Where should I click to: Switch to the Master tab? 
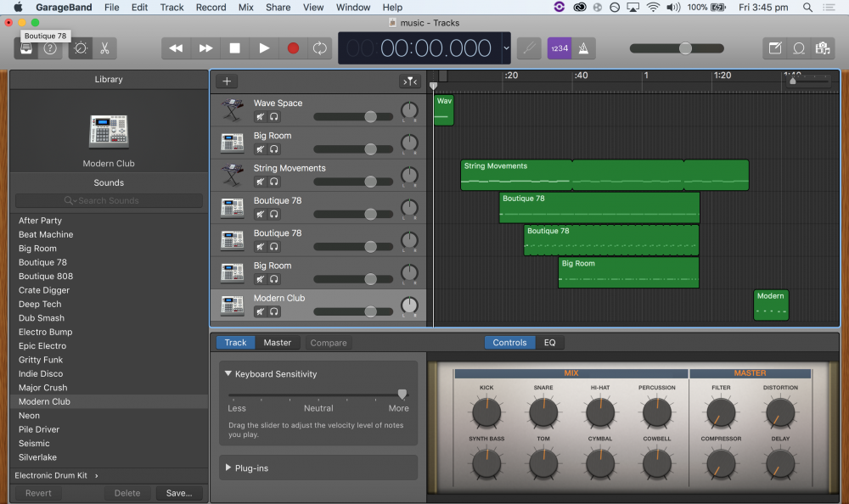(x=278, y=343)
